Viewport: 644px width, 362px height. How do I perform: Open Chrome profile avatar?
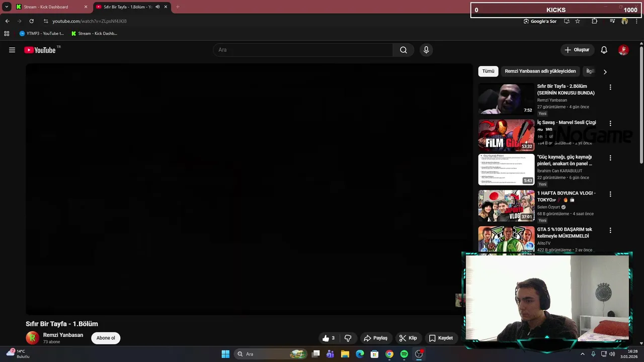tap(624, 21)
